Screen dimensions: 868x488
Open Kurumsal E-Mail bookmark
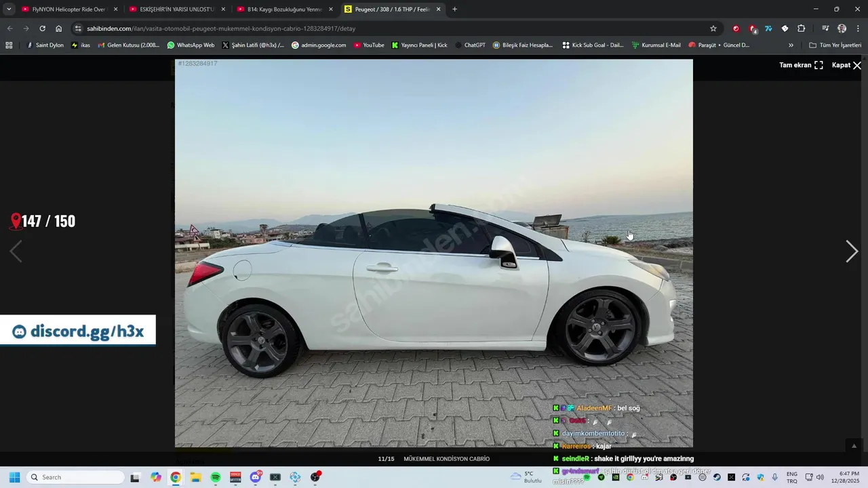[656, 45]
